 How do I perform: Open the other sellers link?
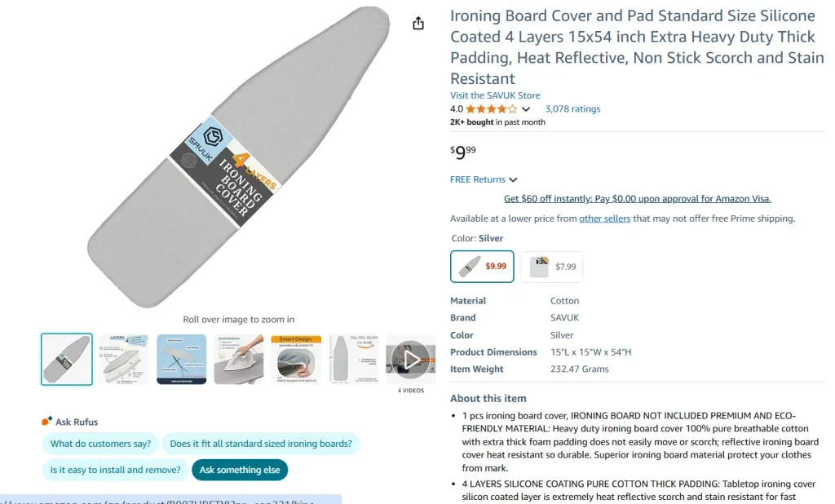[x=604, y=219]
